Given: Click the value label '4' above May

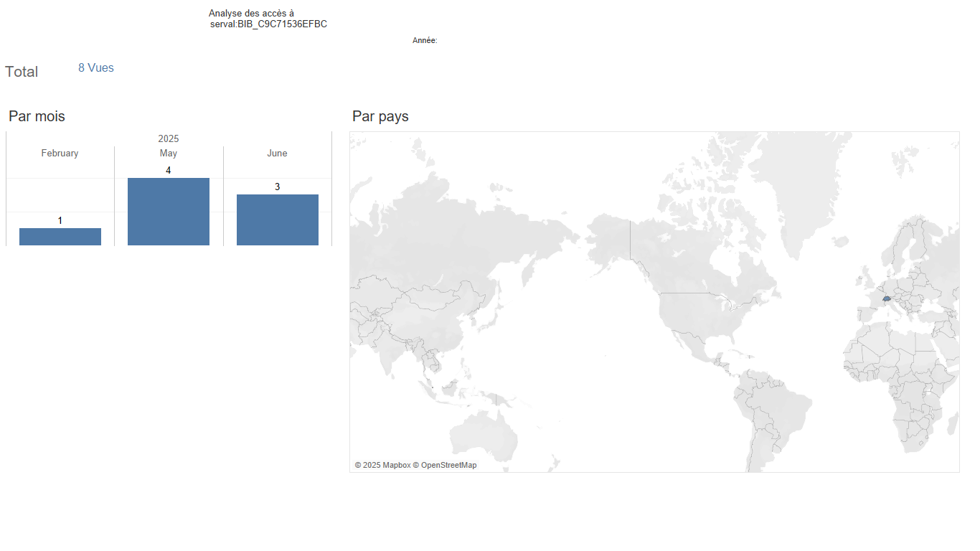Looking at the screenshot, I should pyautogui.click(x=169, y=170).
